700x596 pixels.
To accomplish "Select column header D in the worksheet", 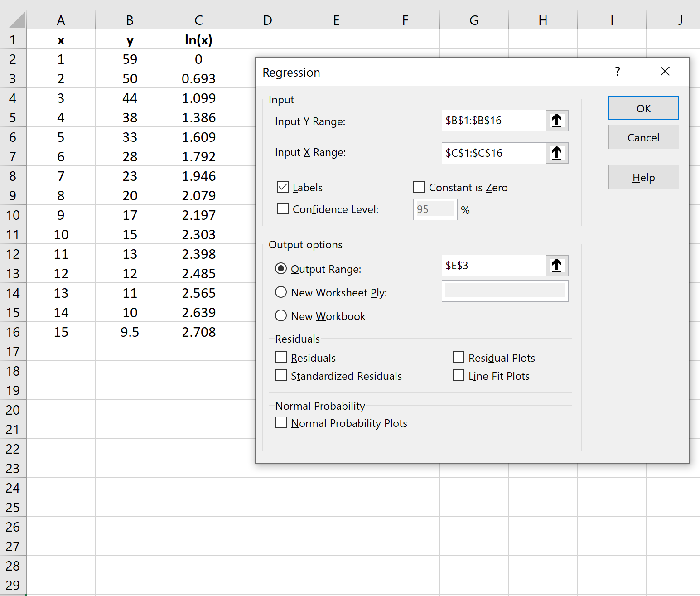I will [267, 20].
